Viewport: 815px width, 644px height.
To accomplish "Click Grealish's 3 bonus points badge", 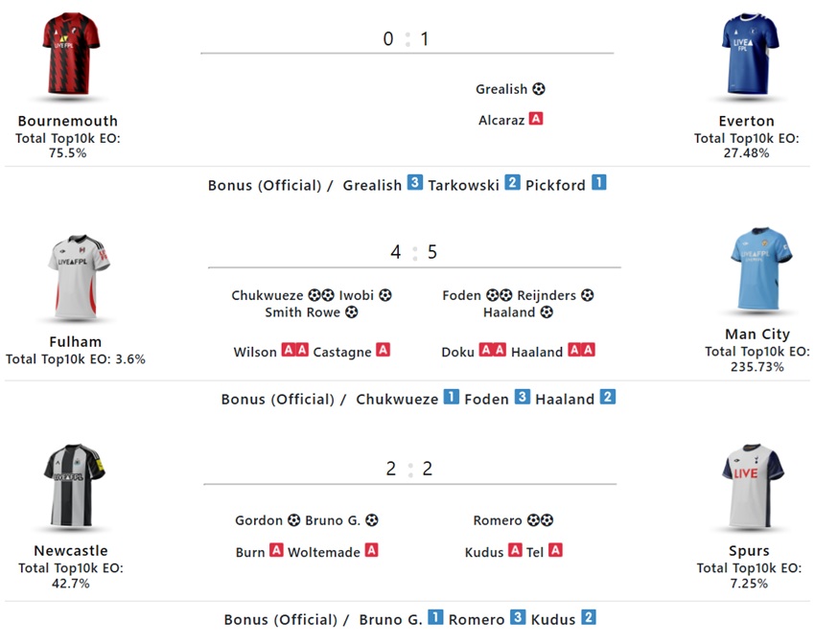I will (x=415, y=183).
